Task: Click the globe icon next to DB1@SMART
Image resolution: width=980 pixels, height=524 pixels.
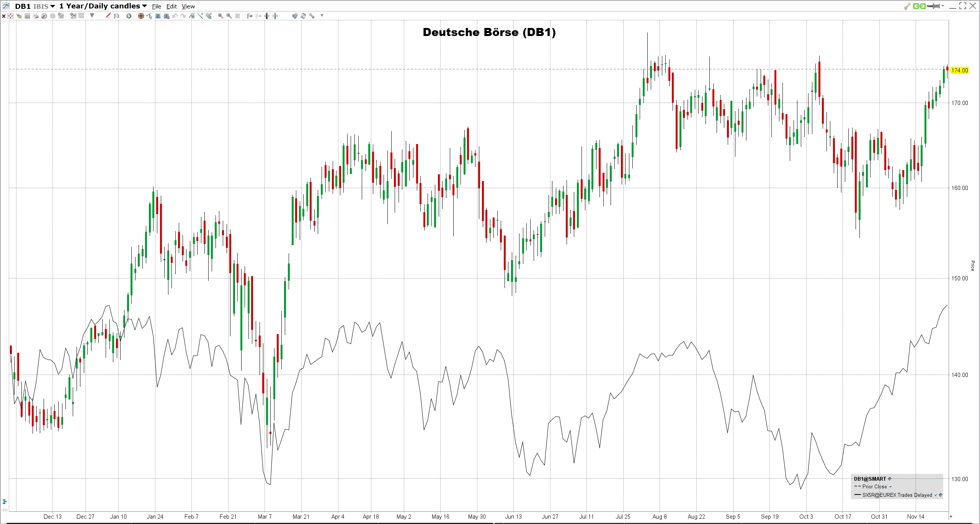Action: point(890,479)
